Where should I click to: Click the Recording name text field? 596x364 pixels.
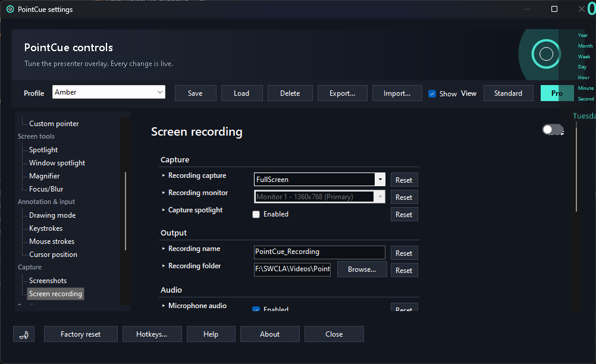319,252
